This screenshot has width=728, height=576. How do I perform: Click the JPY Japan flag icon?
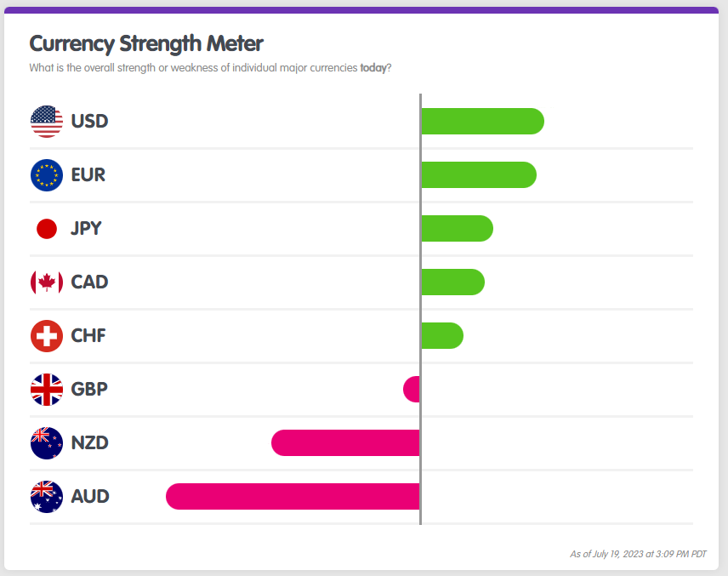[46, 228]
